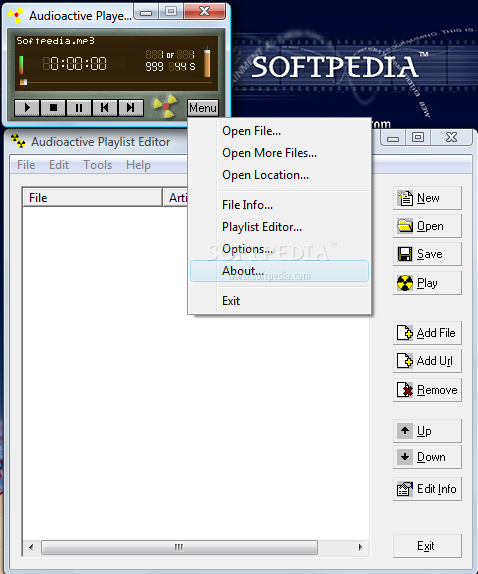Click the scroll left arrow in the playlist
478x574 pixels.
tap(31, 547)
